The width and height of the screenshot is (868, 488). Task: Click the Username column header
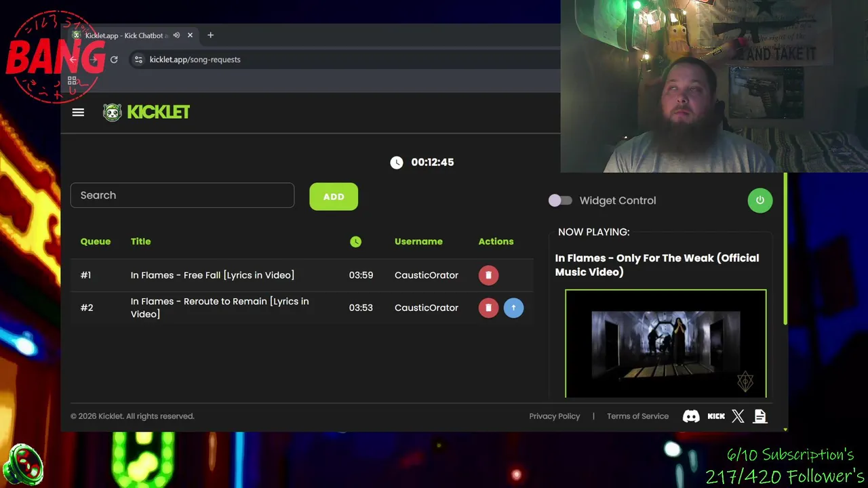(x=418, y=241)
